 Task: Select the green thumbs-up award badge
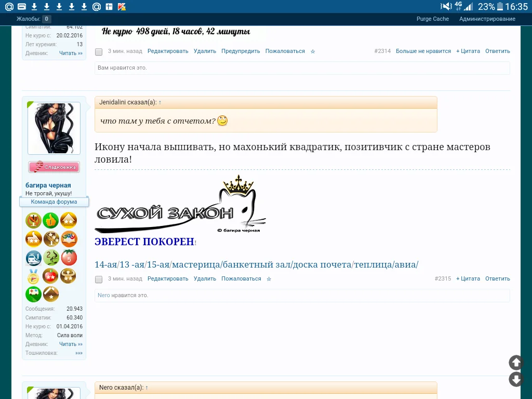click(50, 220)
